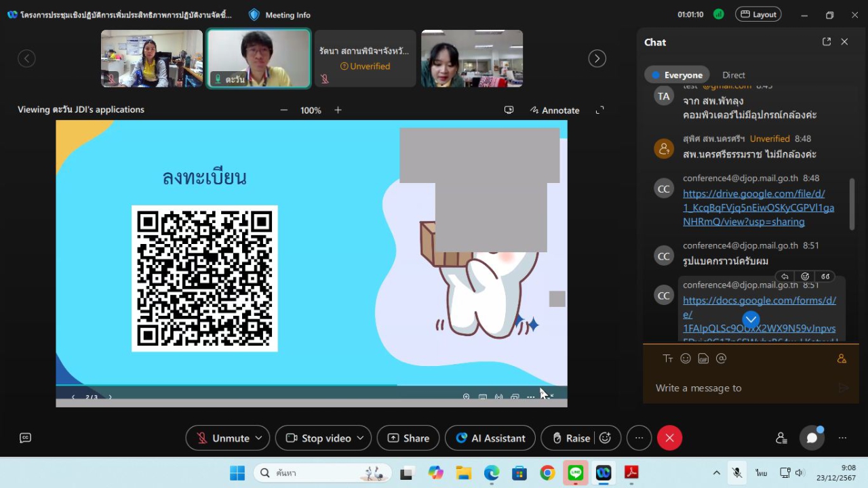
Task: Click the chat panel scrollbar
Action: click(x=852, y=203)
